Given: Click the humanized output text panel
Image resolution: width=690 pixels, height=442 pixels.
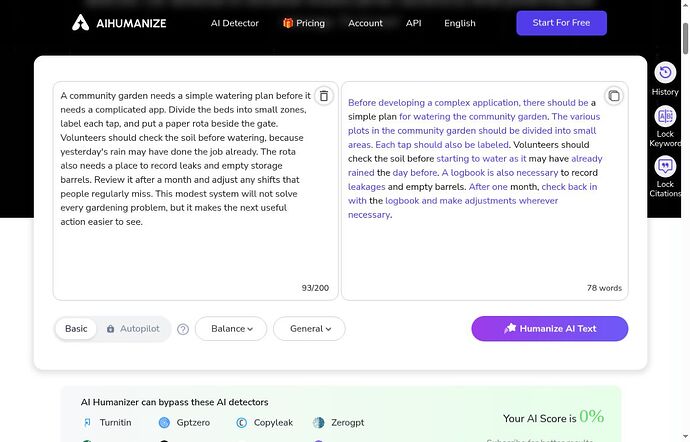Looking at the screenshot, I should 484,191.
